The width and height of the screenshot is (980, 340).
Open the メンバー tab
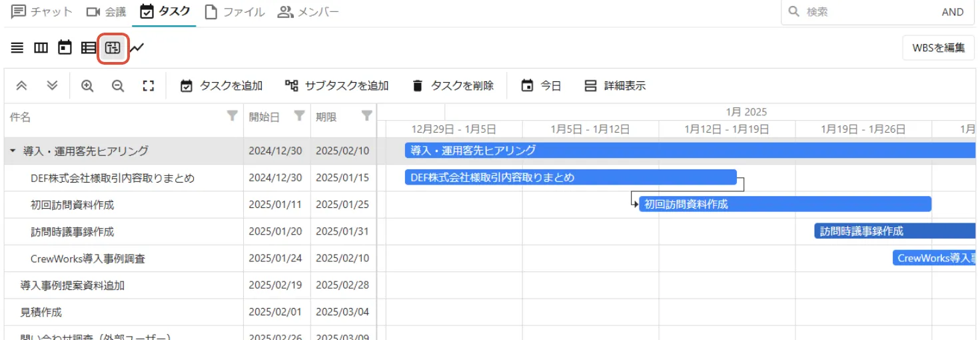tap(308, 12)
